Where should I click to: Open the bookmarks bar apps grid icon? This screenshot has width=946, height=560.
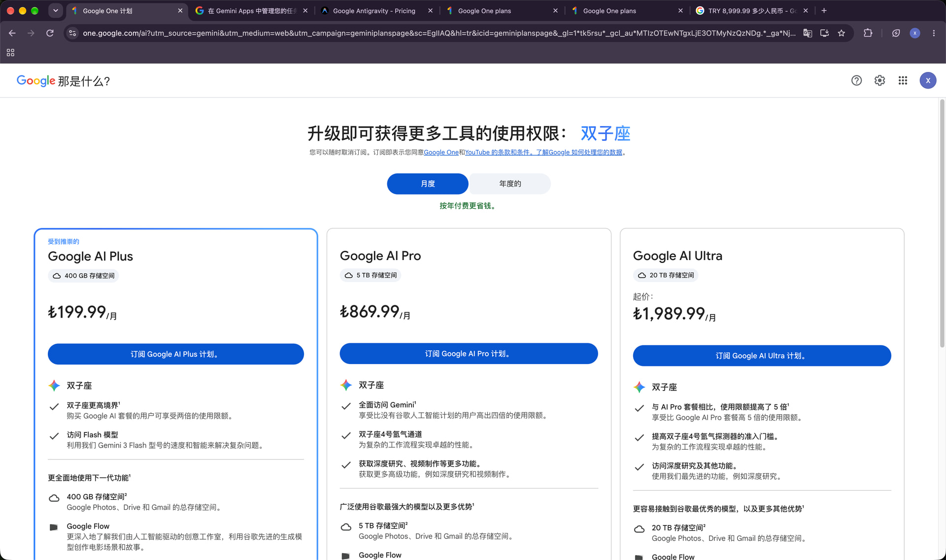point(10,52)
